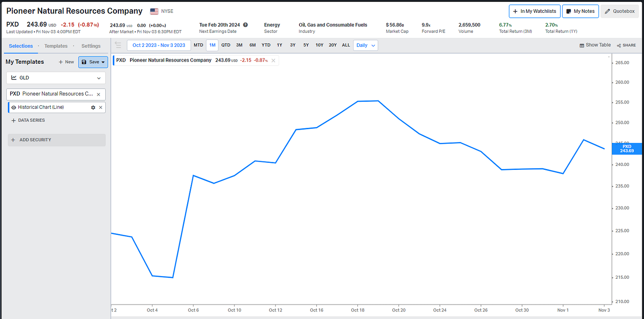The image size is (644, 319).
Task: Remove PXD security from sidebar list
Action: [99, 94]
